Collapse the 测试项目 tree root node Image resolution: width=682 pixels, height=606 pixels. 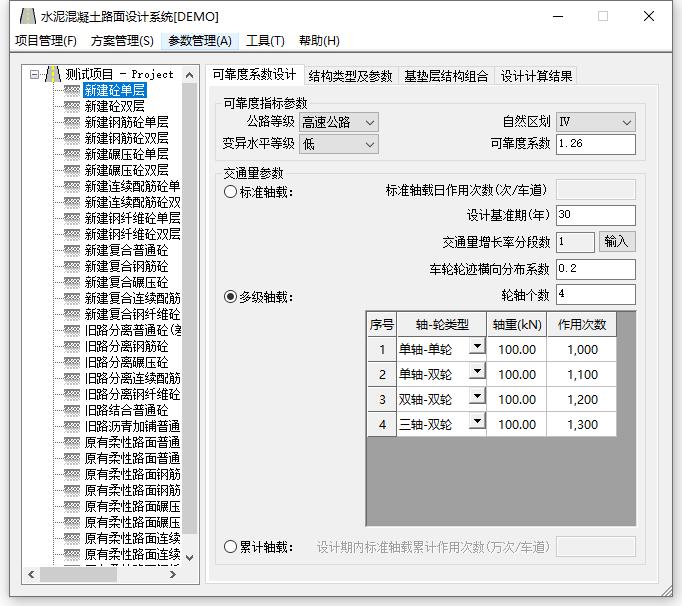(35, 74)
